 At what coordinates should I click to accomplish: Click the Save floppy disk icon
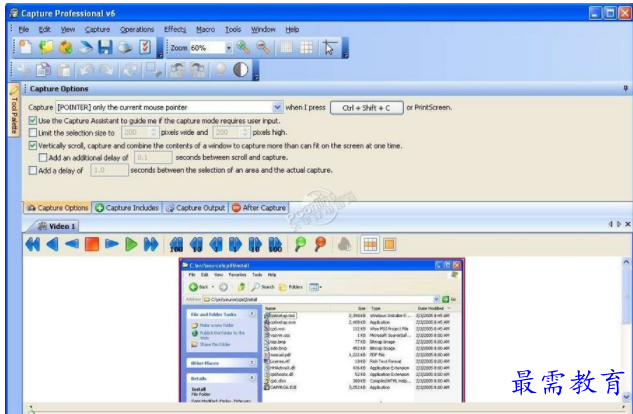pyautogui.click(x=105, y=47)
